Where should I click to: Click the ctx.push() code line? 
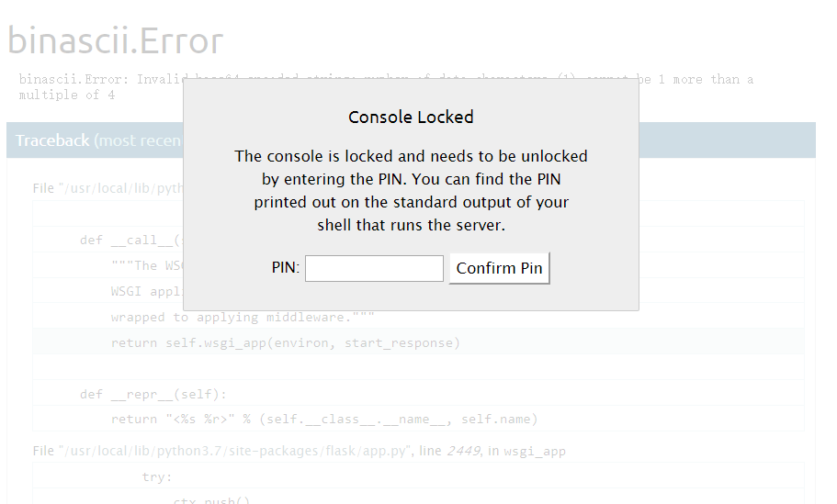[419, 498]
